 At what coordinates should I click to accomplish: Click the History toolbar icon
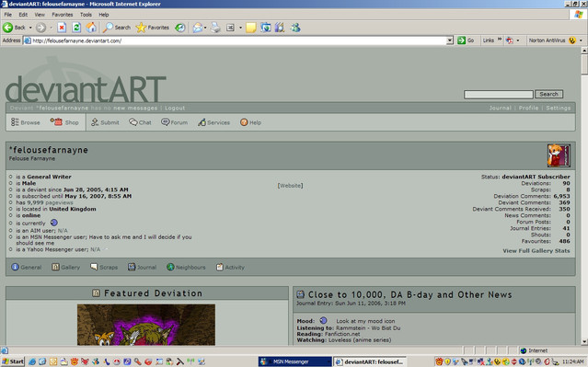tap(180, 28)
